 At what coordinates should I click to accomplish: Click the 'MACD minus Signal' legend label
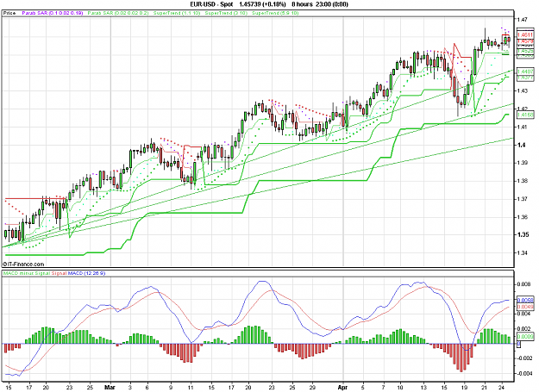pos(27,273)
